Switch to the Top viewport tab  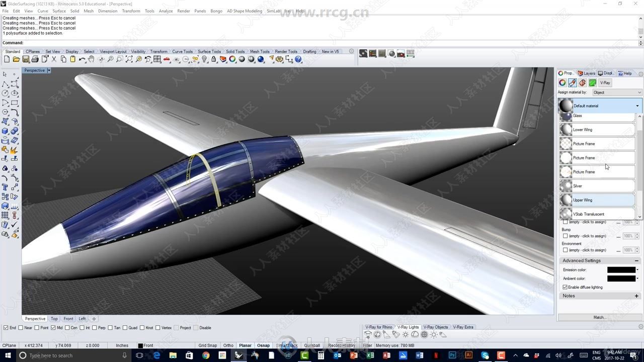[54, 319]
